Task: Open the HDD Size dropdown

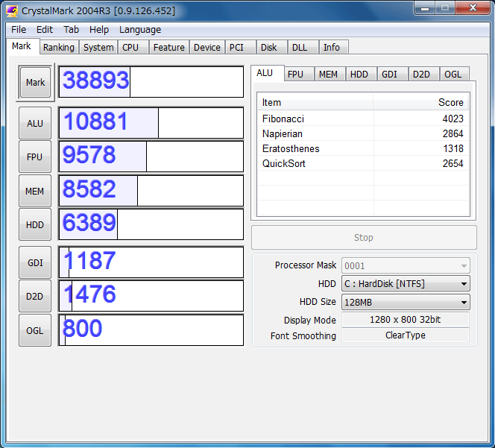Action: click(406, 302)
